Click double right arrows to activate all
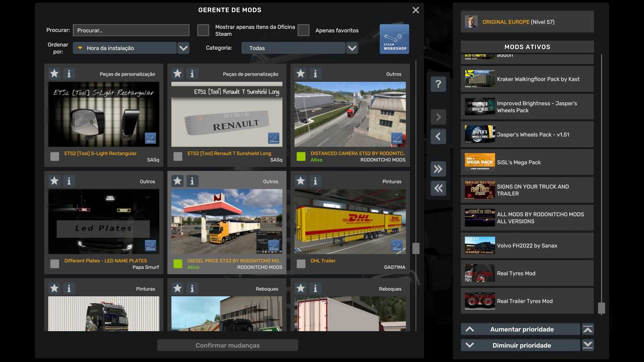The image size is (644, 362). click(x=438, y=169)
